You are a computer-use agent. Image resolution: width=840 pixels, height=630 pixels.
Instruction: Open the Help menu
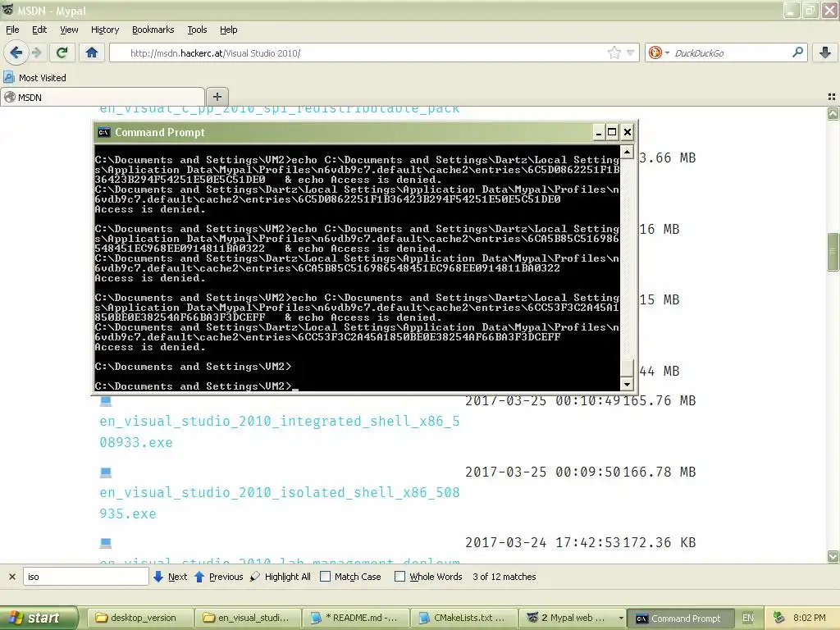click(228, 30)
